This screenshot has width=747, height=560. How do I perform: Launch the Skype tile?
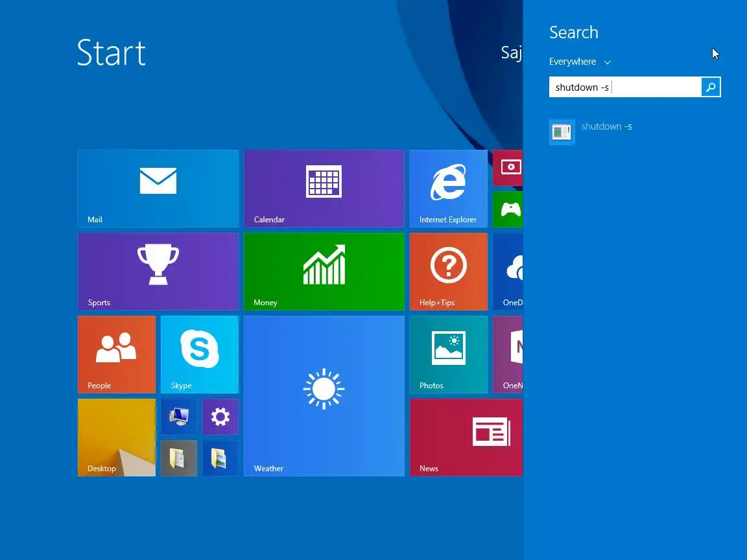pyautogui.click(x=200, y=355)
